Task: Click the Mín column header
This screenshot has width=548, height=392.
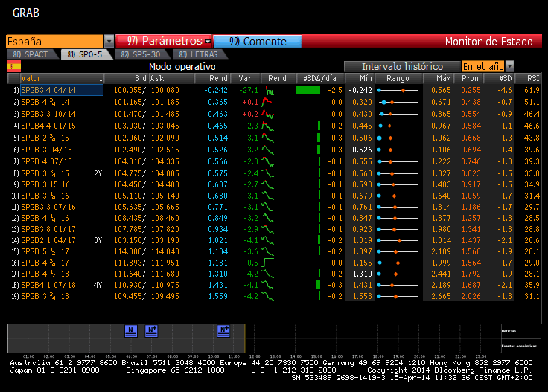Action: tap(366, 79)
